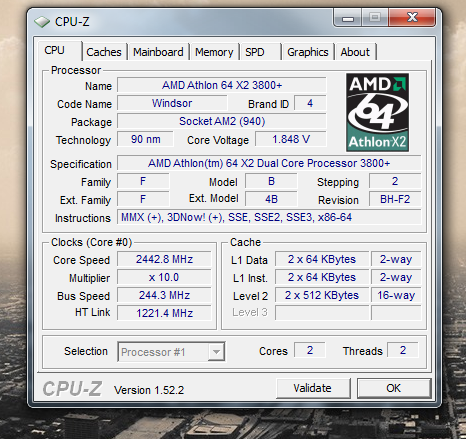Screen dimensions: 466x439
Task: Select the Revision value BH-F2
Action: click(395, 199)
